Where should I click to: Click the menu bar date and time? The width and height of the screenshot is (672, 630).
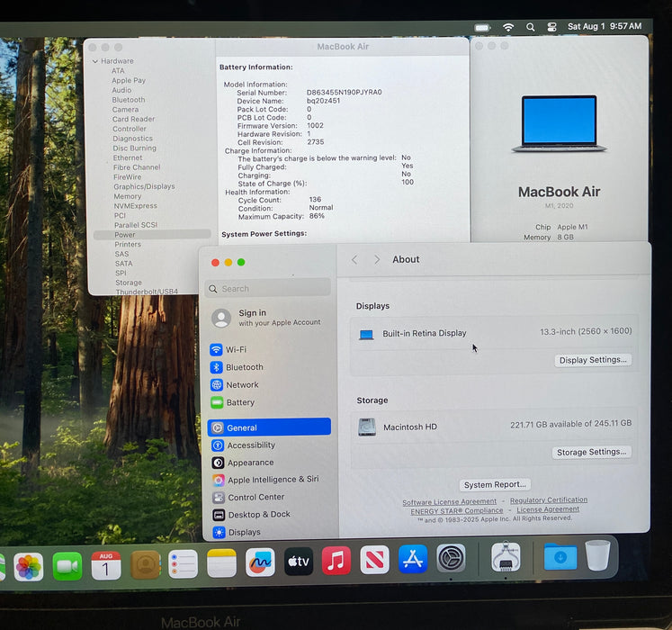605,26
